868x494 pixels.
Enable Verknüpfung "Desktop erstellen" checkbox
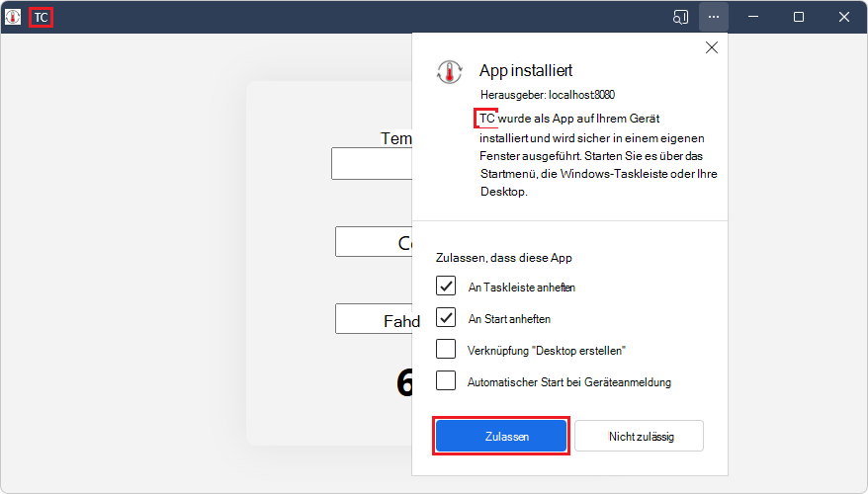[446, 349]
